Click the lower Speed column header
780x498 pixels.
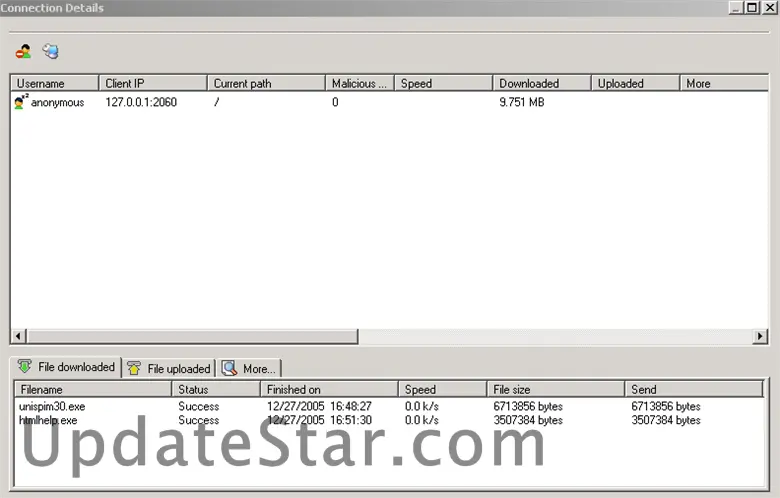pos(442,389)
